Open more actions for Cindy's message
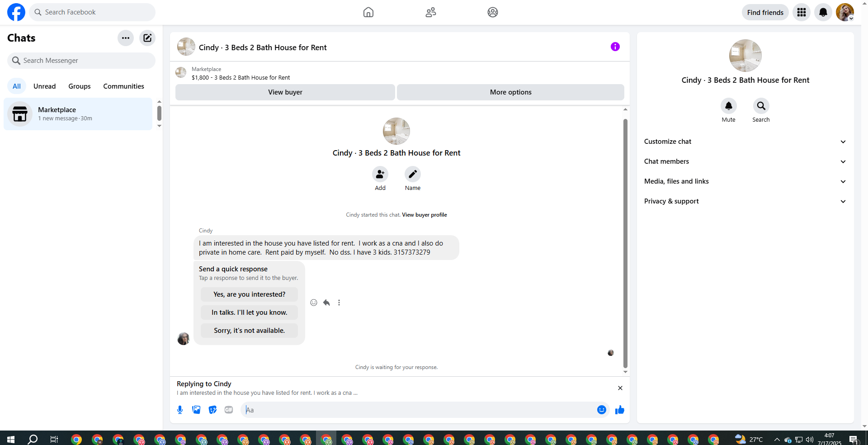Screen dimensions: 868x445 [x=339, y=303]
